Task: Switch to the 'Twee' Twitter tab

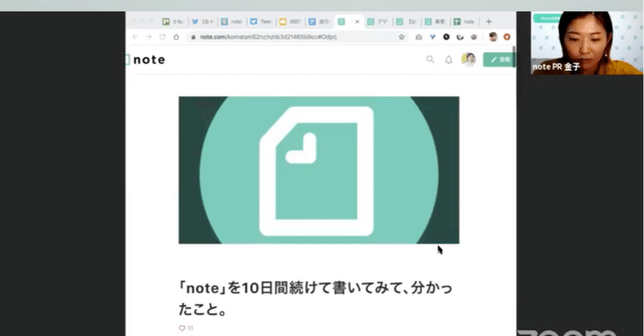Action: 261,22
